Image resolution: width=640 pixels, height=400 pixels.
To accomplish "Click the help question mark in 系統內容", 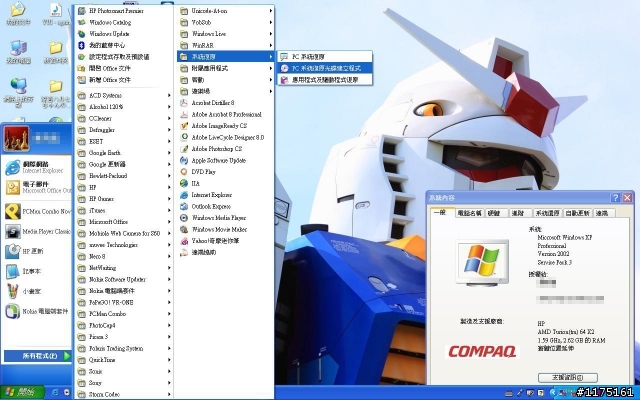I will pos(616,198).
